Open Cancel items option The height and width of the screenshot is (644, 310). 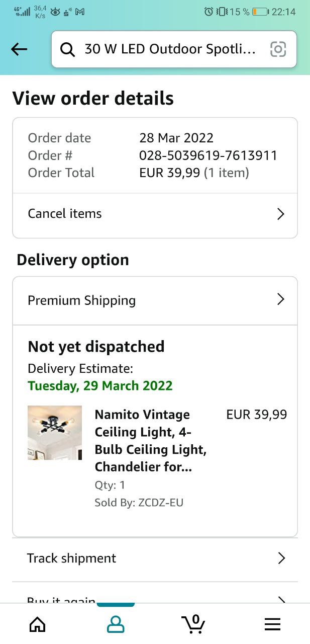(x=65, y=214)
